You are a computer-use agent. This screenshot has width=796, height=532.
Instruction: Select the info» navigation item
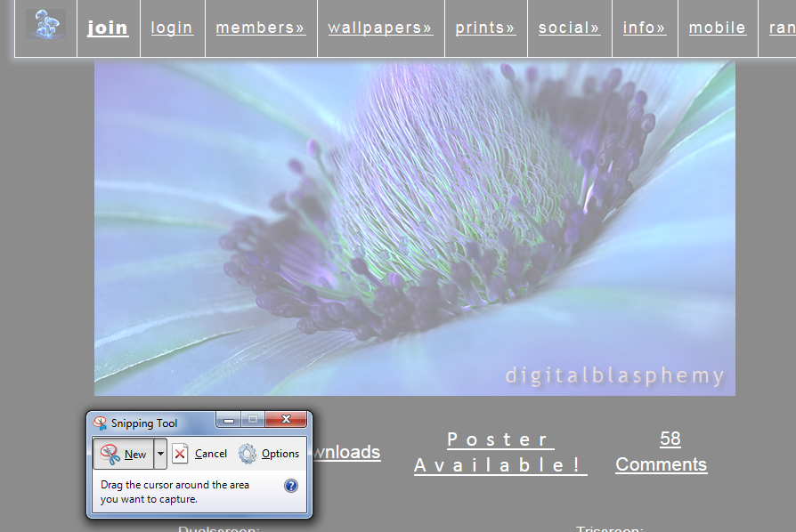[x=645, y=28]
